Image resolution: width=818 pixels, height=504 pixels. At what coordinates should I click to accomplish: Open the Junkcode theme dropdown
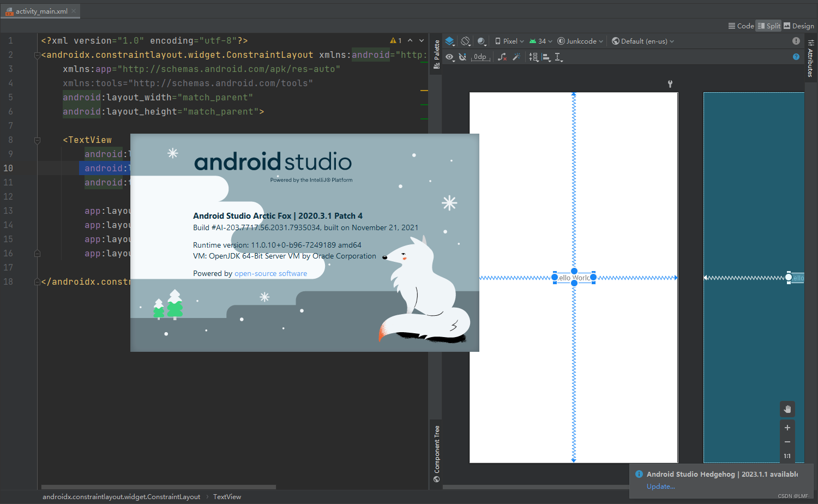(x=580, y=41)
